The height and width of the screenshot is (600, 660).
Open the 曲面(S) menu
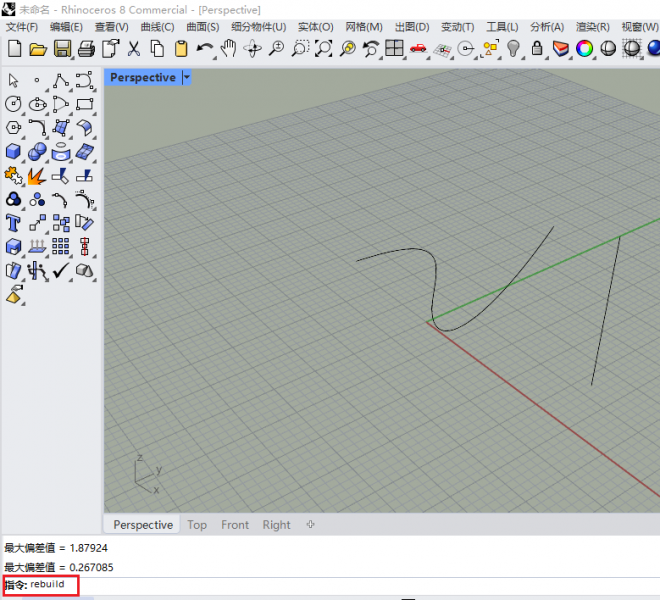(x=203, y=27)
